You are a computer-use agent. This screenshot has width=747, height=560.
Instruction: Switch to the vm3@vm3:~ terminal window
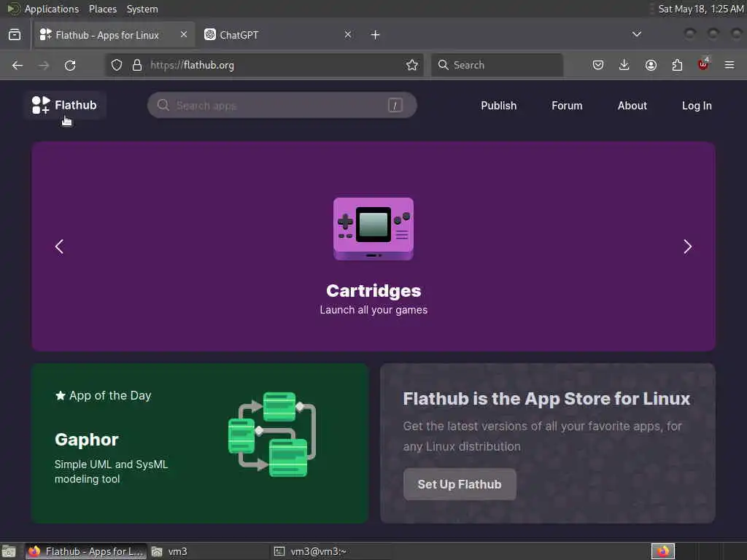330,551
